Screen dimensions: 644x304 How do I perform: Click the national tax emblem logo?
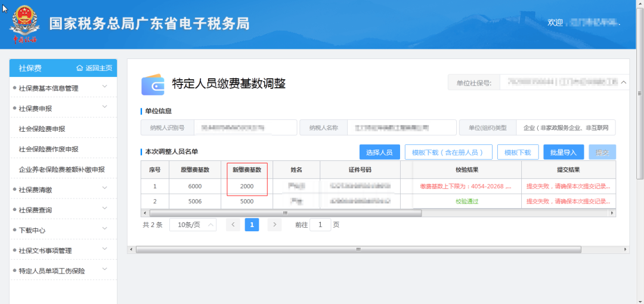(26, 24)
